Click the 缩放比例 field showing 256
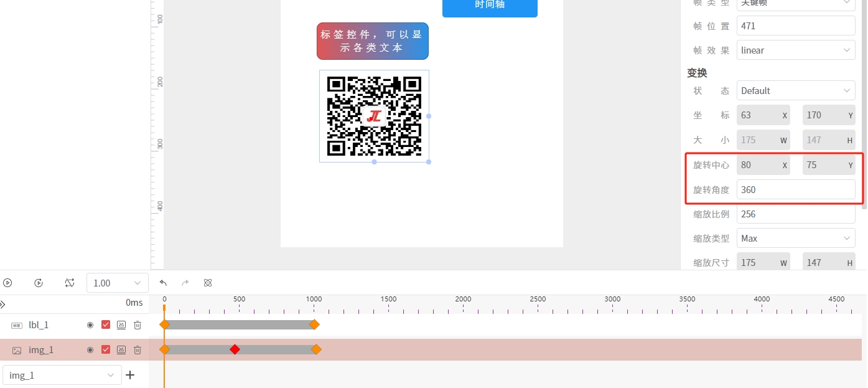The height and width of the screenshot is (388, 868). click(x=796, y=214)
